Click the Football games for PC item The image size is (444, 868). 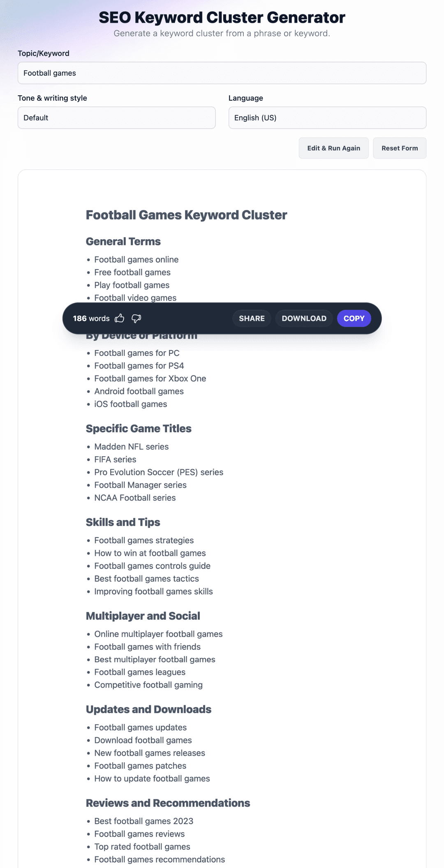(136, 353)
